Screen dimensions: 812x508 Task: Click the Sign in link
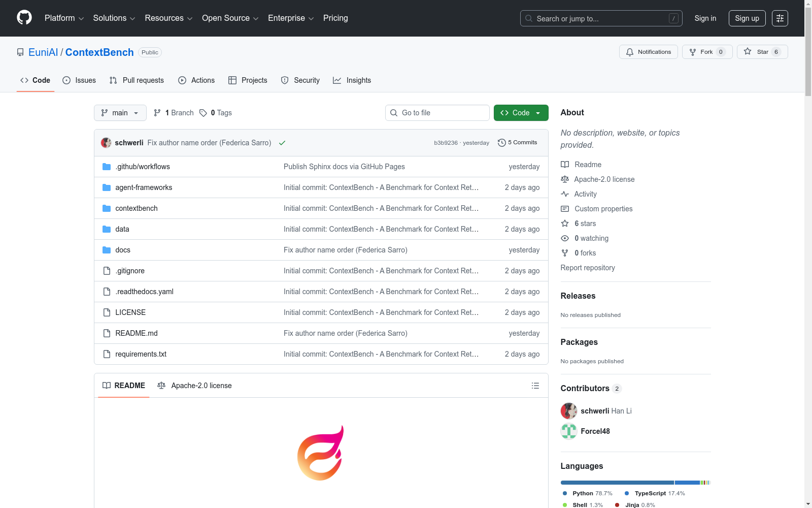705,18
